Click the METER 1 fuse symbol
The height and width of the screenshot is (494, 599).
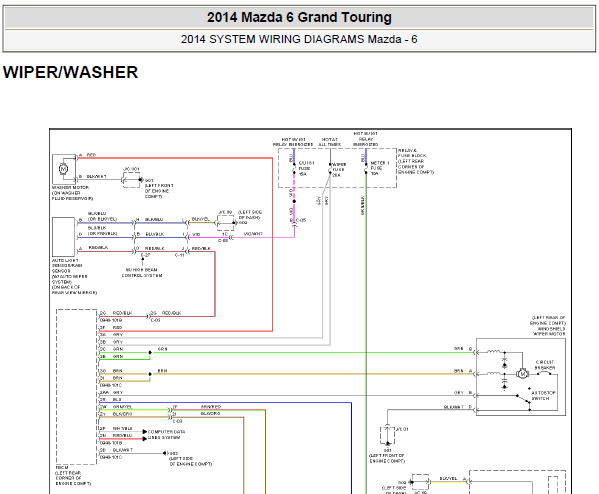[366, 168]
